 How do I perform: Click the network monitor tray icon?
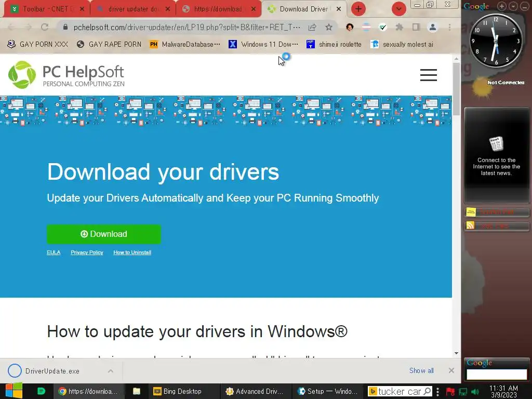pos(463,392)
